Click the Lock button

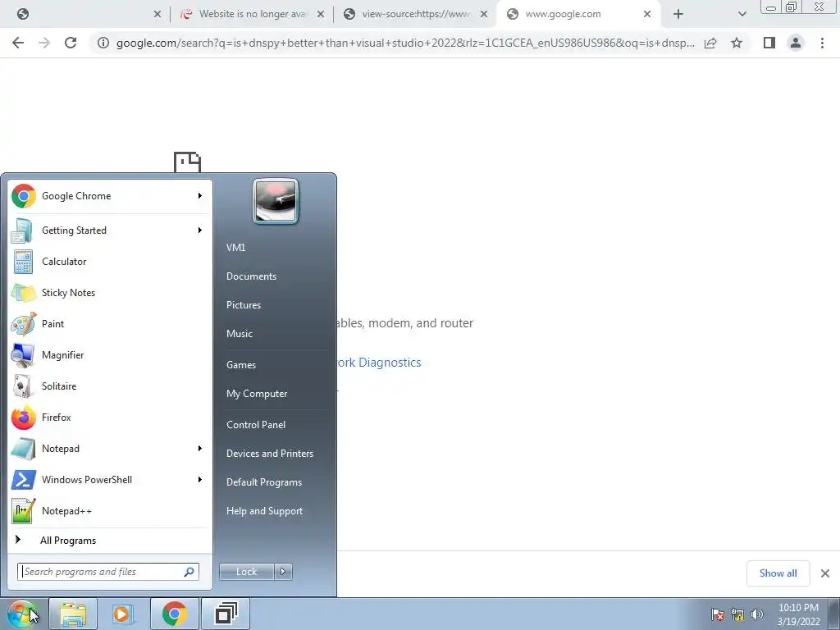click(247, 572)
